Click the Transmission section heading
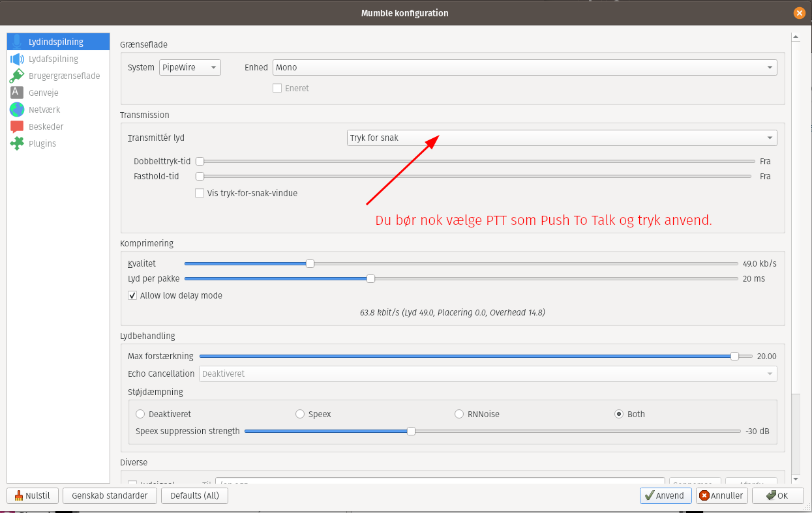812x513 pixels. 145,115
